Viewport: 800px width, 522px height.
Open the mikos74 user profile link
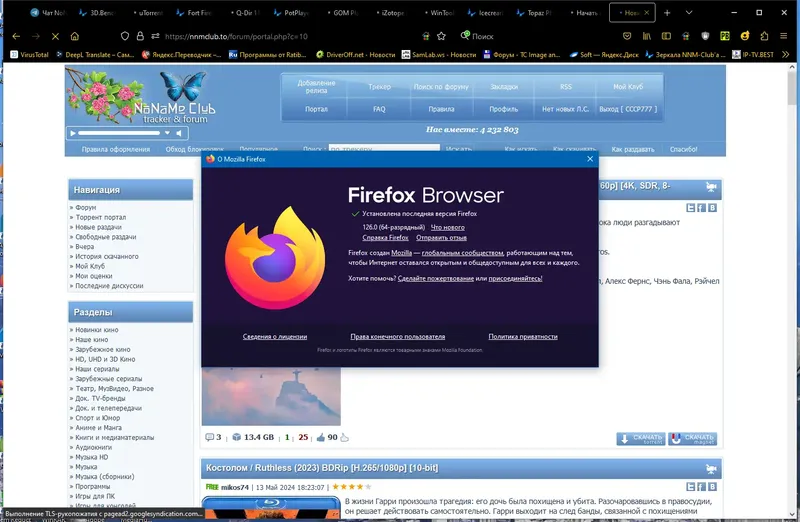[235, 487]
